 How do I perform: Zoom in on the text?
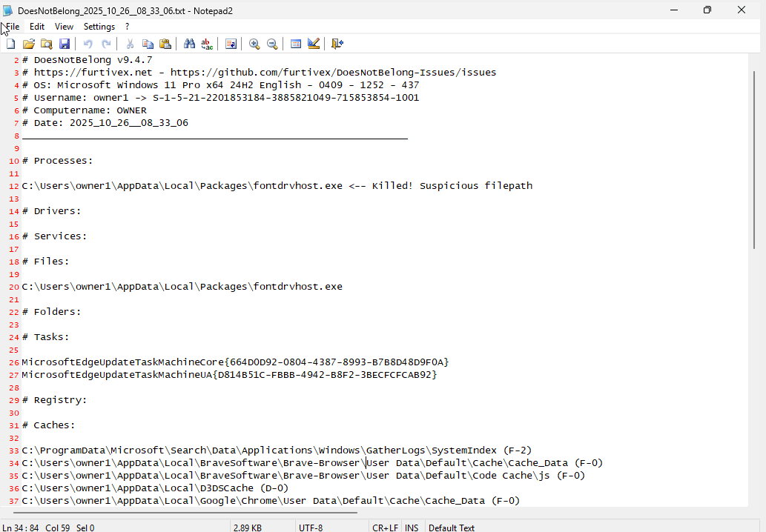coord(254,44)
